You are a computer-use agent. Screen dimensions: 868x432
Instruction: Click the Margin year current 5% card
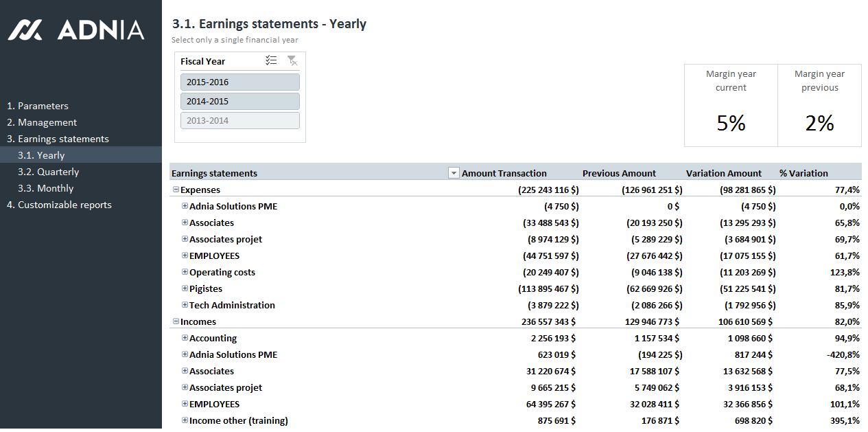[731, 106]
